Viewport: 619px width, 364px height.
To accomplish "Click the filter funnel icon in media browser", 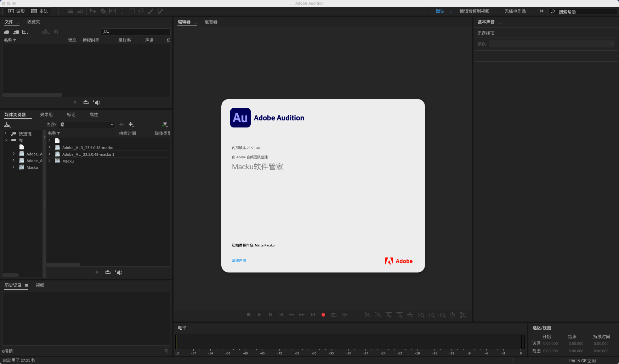I will click(x=165, y=125).
